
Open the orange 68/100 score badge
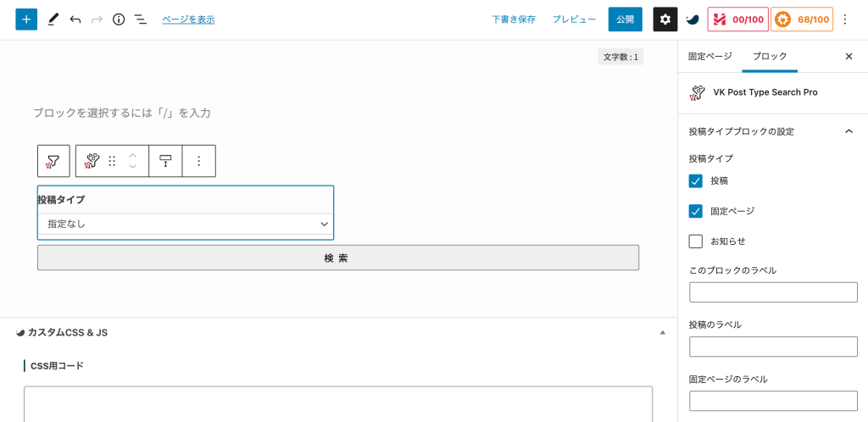pyautogui.click(x=802, y=19)
